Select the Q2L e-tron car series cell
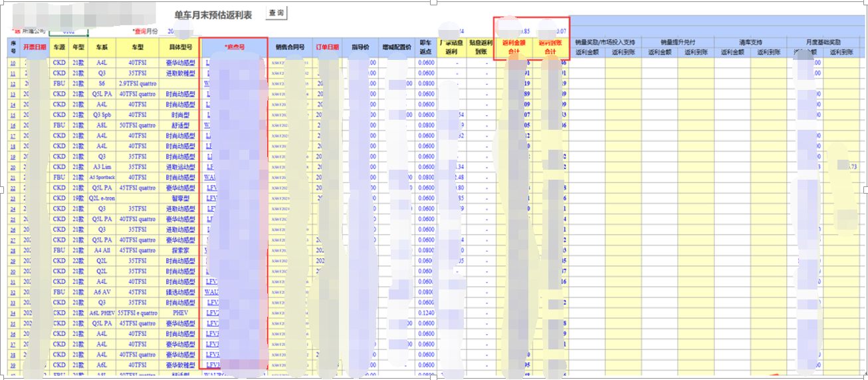Image resolution: width=868 pixels, height=380 pixels. [102, 198]
